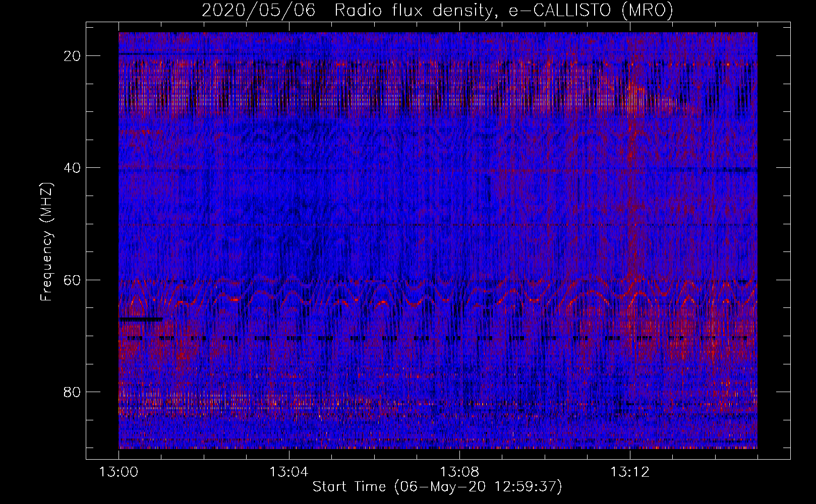Click the time tick label '13:00'
816x504 pixels.
(x=119, y=472)
